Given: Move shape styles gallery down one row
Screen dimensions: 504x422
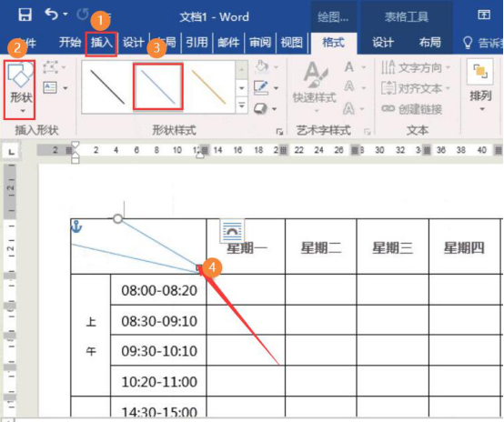Looking at the screenshot, I should tap(242, 87).
